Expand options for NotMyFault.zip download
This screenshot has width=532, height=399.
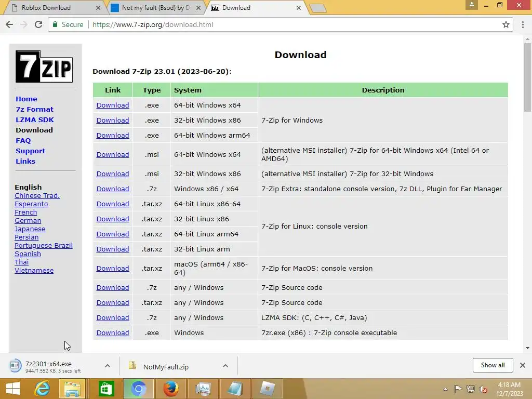tap(225, 365)
